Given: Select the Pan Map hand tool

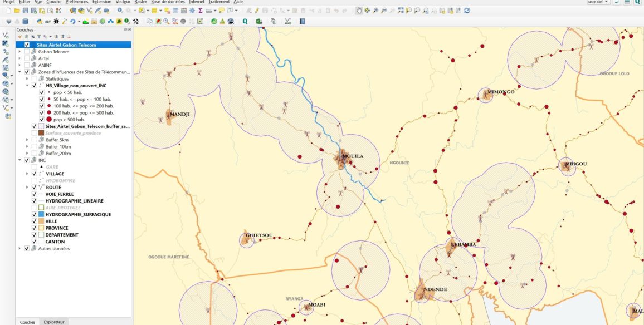Looking at the screenshot, I should pyautogui.click(x=359, y=11).
